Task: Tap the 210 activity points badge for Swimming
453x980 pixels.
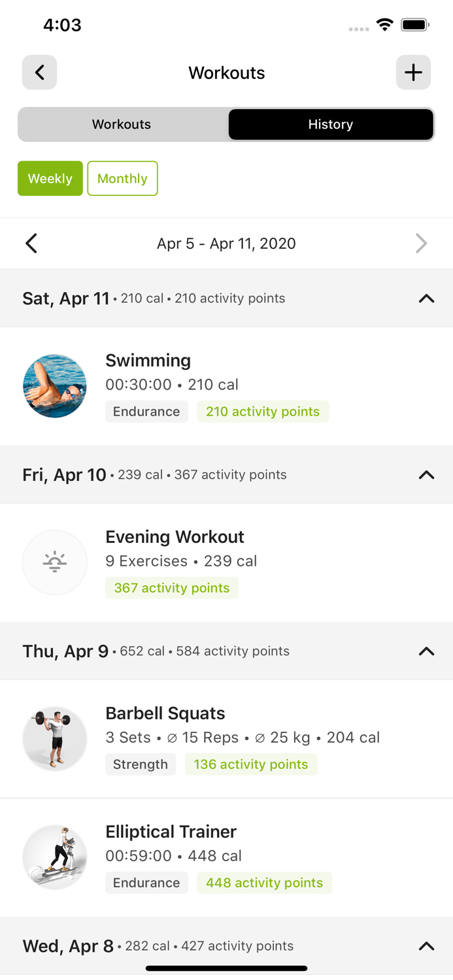Action: click(x=263, y=411)
